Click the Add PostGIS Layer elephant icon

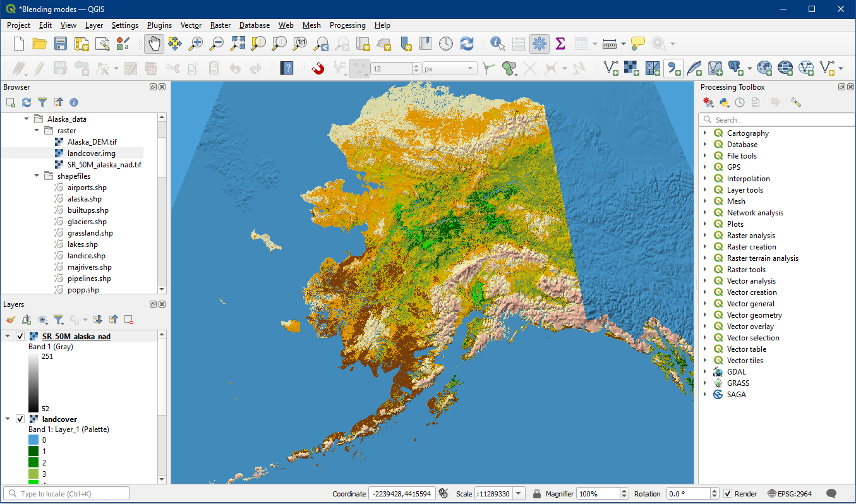pyautogui.click(x=734, y=68)
